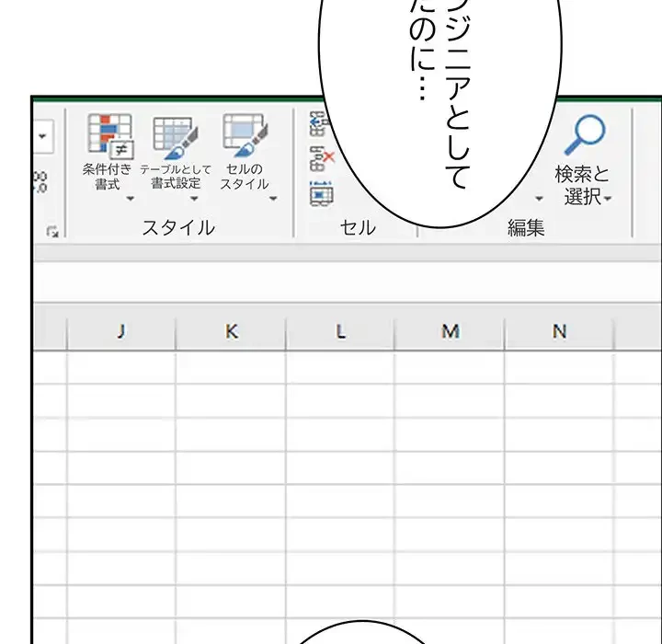This screenshot has width=662, height=644.
Task: Open 条件付き書式 conditional formatting icon
Action: click(x=109, y=136)
